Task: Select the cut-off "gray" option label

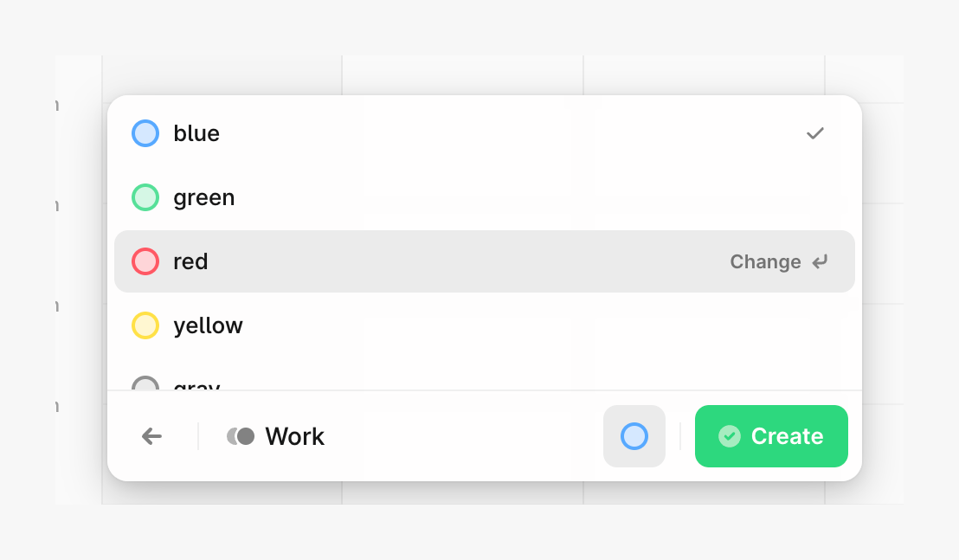Action: 197,385
